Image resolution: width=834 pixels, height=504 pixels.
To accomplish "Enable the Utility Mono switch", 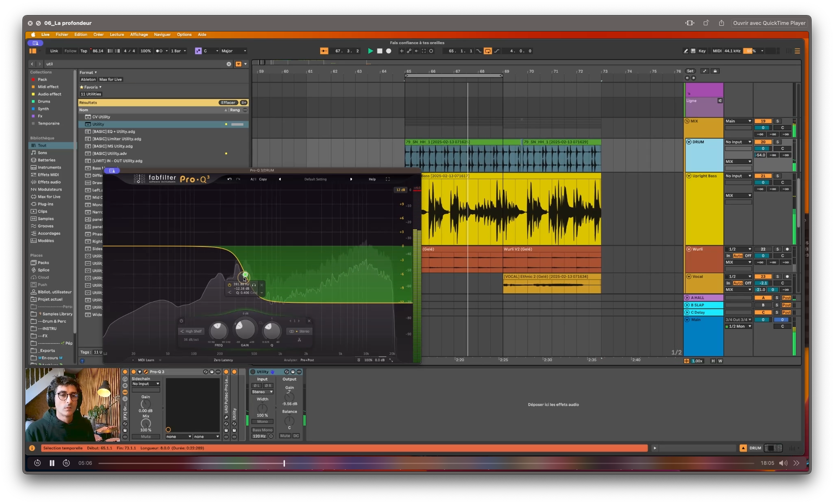I will 263,422.
